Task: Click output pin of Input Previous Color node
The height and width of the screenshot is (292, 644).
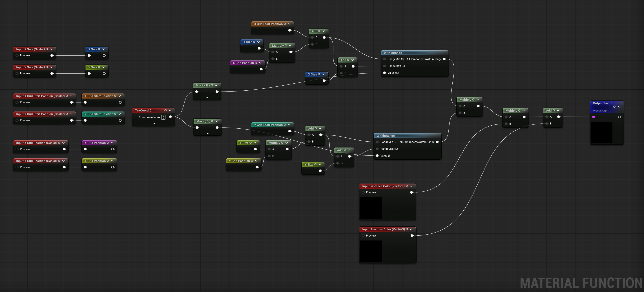Action: [x=412, y=236]
